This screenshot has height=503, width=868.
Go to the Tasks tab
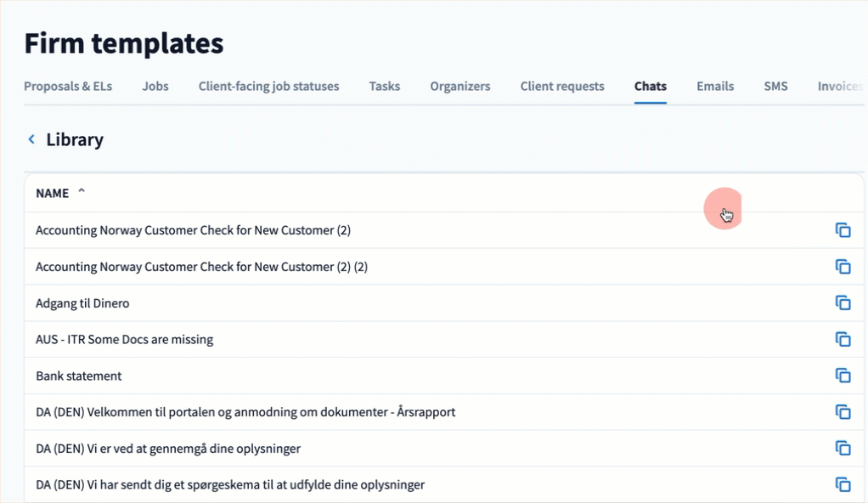[x=384, y=86]
